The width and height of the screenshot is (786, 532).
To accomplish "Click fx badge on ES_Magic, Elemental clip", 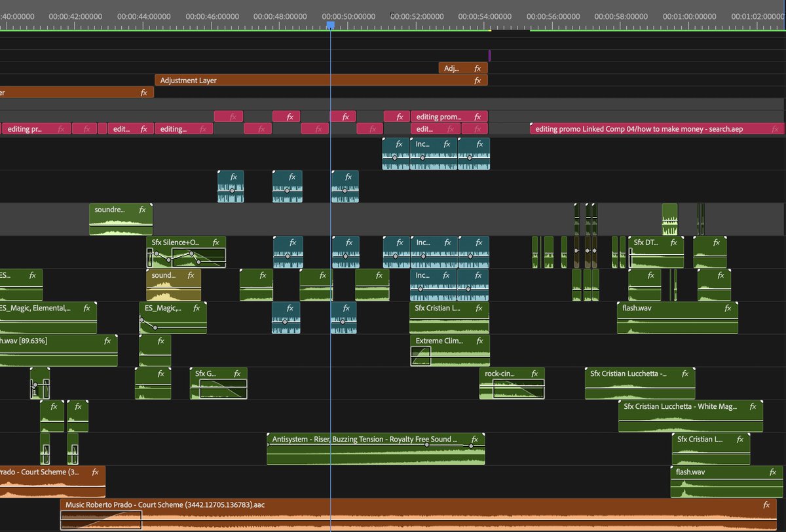I will [87, 308].
